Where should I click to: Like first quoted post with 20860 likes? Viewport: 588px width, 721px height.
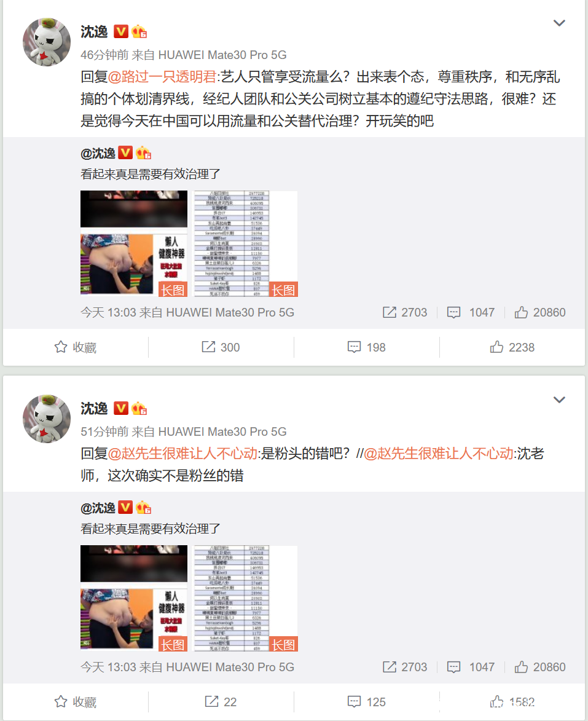coord(539,312)
